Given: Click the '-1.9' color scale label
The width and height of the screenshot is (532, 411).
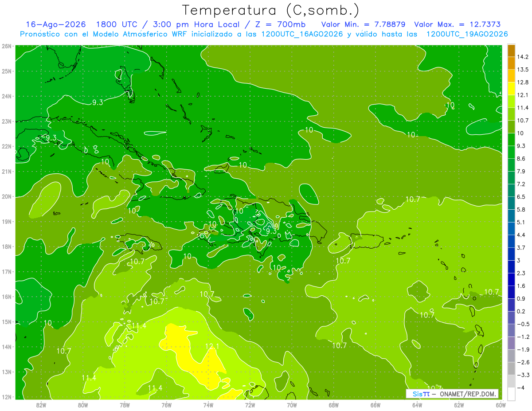Looking at the screenshot, I should (524, 349).
